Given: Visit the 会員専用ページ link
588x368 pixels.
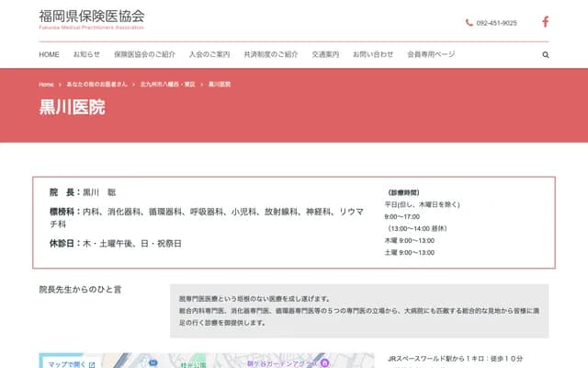Looking at the screenshot, I should 431,55.
